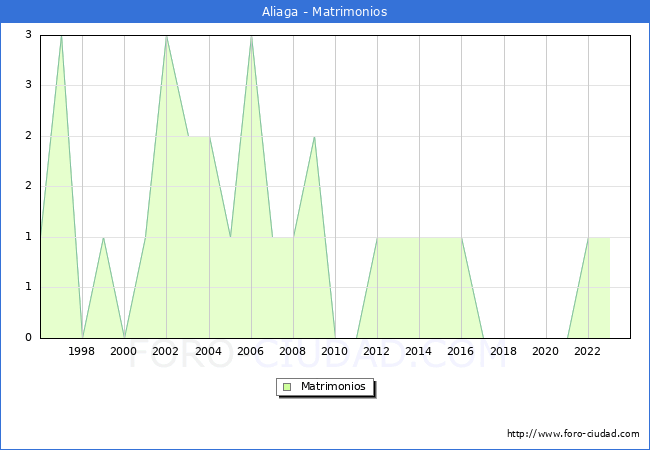Image resolution: width=650 pixels, height=450 pixels.
Task: Click the chart title 'Aliaga - Matrimonios'
Action: point(325,12)
